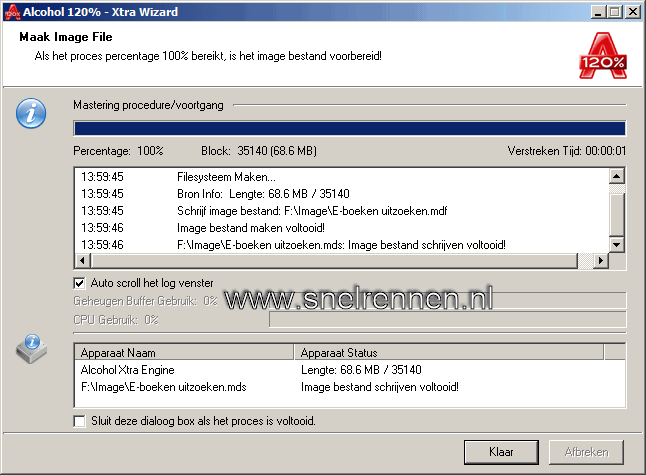The height and width of the screenshot is (475, 646).
Task: Uncheck Auto scroll het log venster
Action: point(79,283)
